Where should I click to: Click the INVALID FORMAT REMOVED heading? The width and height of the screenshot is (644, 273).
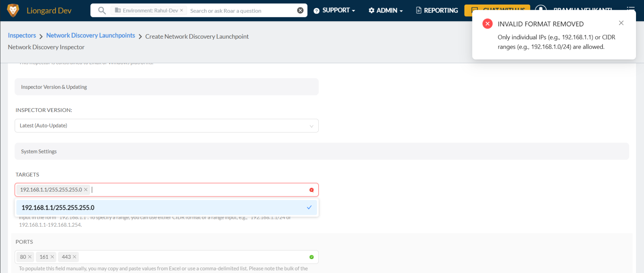541,24
